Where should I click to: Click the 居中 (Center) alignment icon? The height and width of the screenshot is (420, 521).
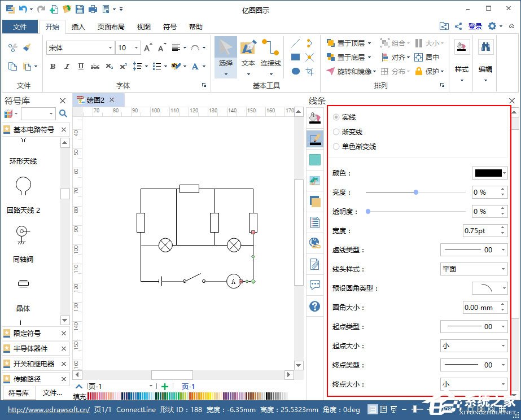(x=419, y=56)
